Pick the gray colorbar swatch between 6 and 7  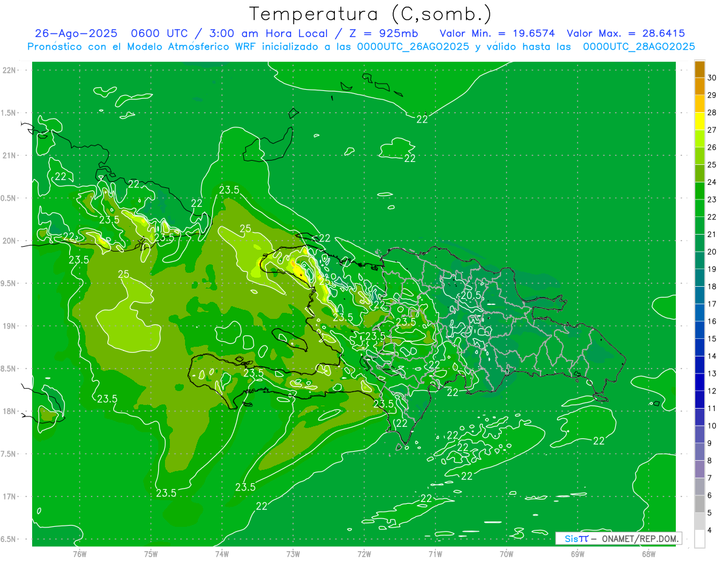pos(699,487)
